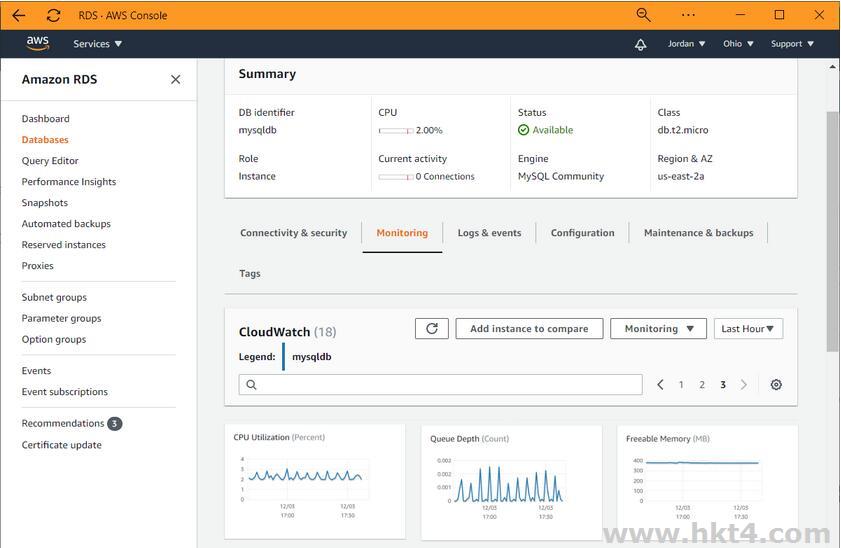Screen dimensions: 841x548
Task: Open CloudWatch settings gear
Action: pos(776,384)
